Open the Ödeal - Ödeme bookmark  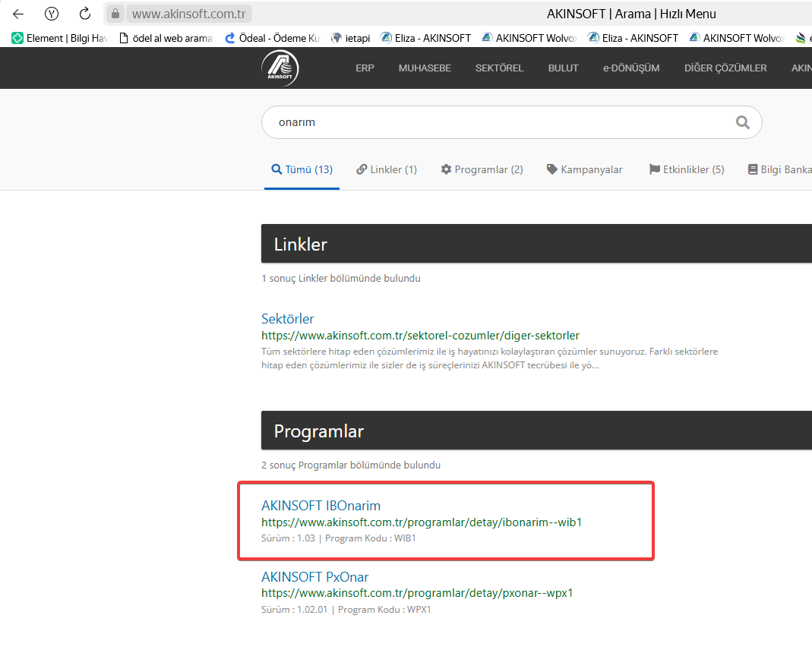pos(273,38)
